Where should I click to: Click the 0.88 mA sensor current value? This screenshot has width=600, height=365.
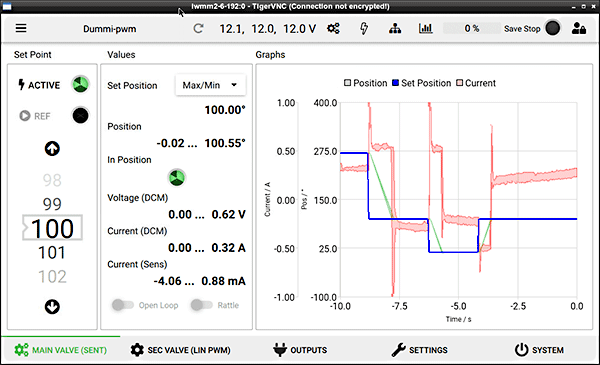[x=223, y=281]
